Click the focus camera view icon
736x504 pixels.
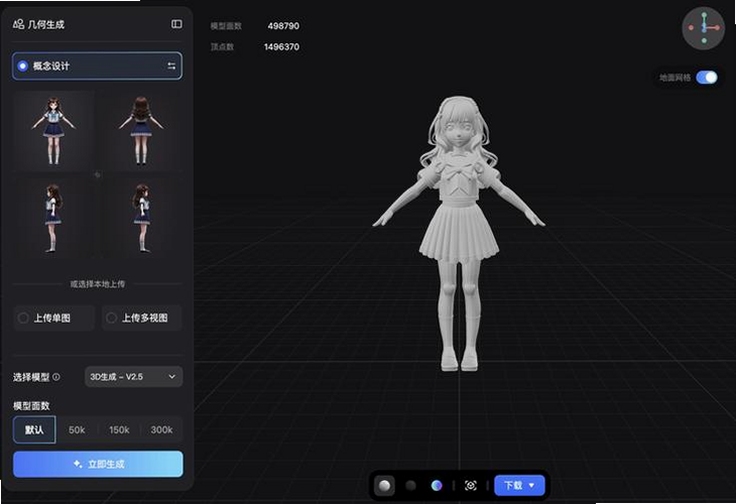[470, 485]
